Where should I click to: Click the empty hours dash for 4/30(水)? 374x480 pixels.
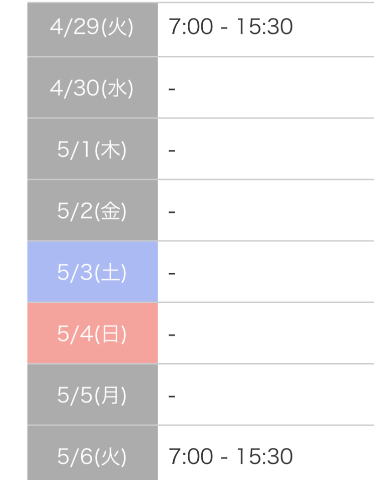pos(172,89)
